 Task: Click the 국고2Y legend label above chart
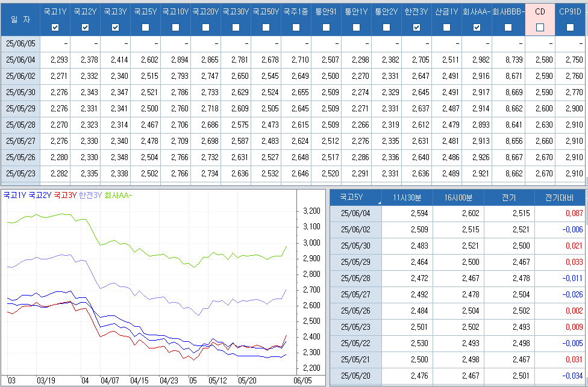point(40,195)
